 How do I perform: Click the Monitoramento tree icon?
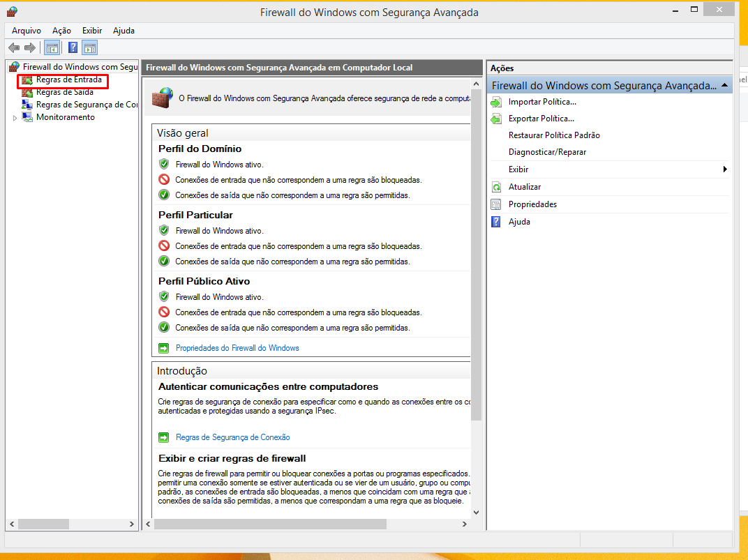click(27, 117)
